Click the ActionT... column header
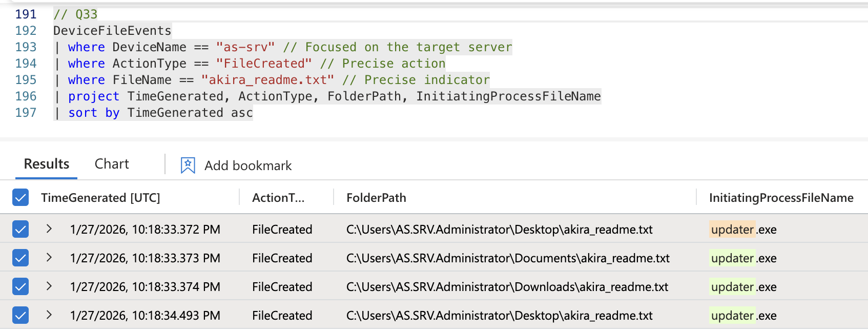The width and height of the screenshot is (868, 332). coord(278,198)
